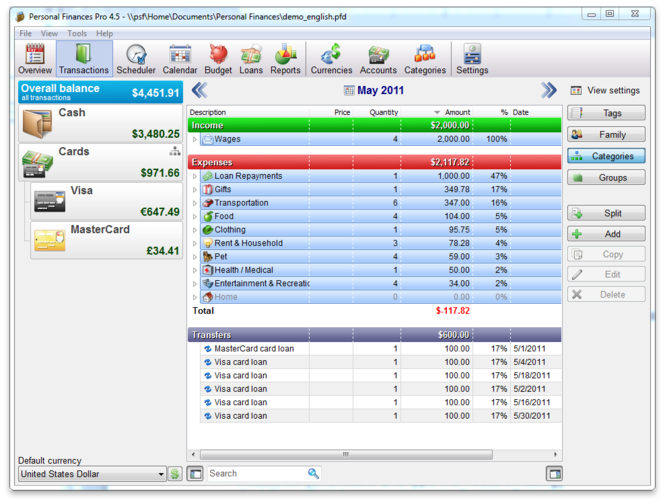The width and height of the screenshot is (665, 504).
Task: Open the Scheduler clock icon
Action: [136, 59]
